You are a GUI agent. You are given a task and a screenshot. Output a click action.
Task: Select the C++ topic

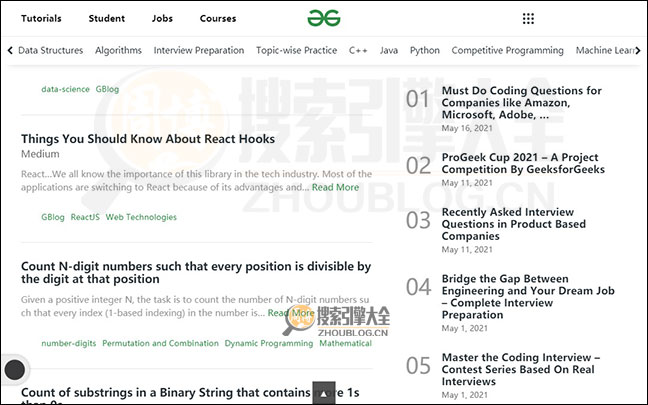coord(358,50)
